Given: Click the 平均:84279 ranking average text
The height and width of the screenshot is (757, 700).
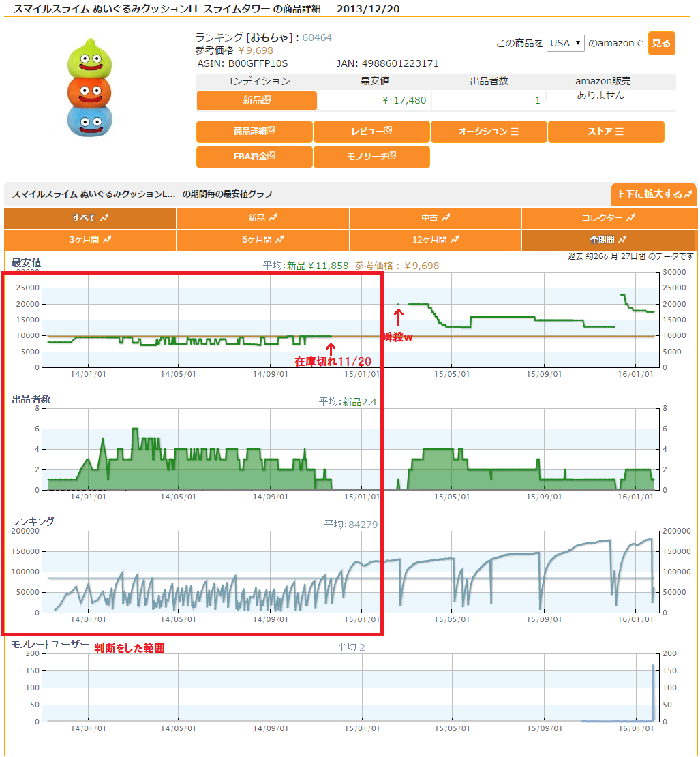Looking at the screenshot, I should click(351, 524).
